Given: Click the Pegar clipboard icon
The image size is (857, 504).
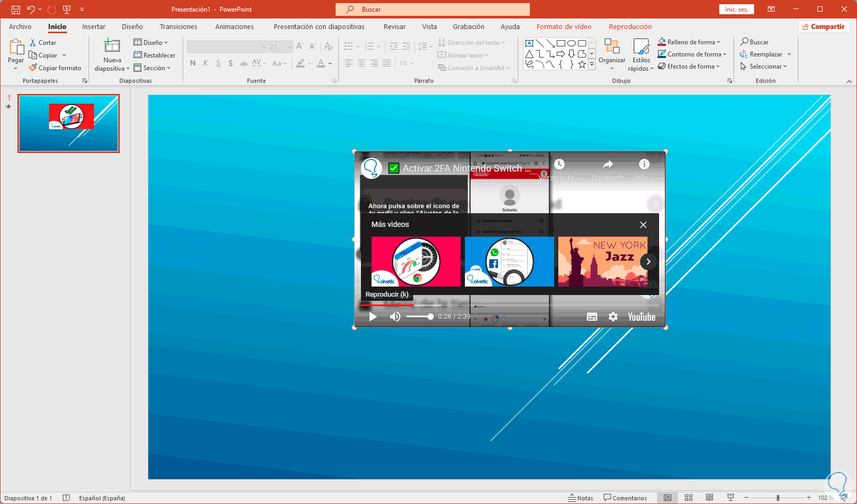Looking at the screenshot, I should pos(16,47).
